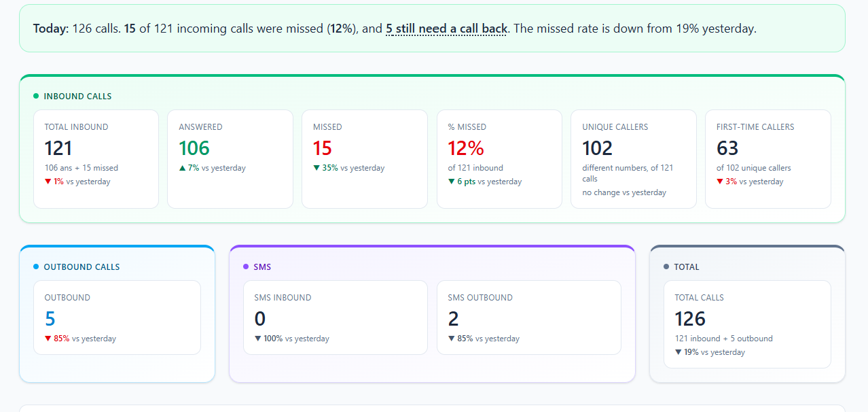Click the 'no change vs yesterday' text

(624, 192)
